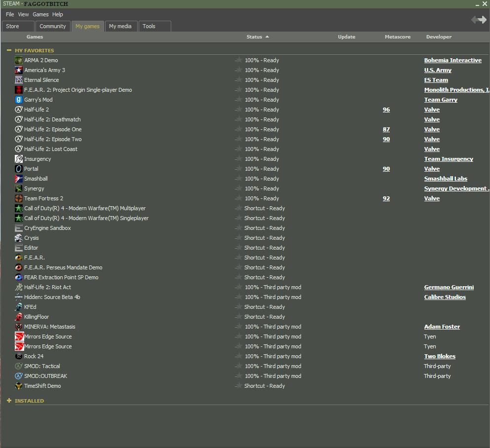Open the Bohemia Interactive developer link
Viewport: 490px width, 448px height.
coord(452,60)
